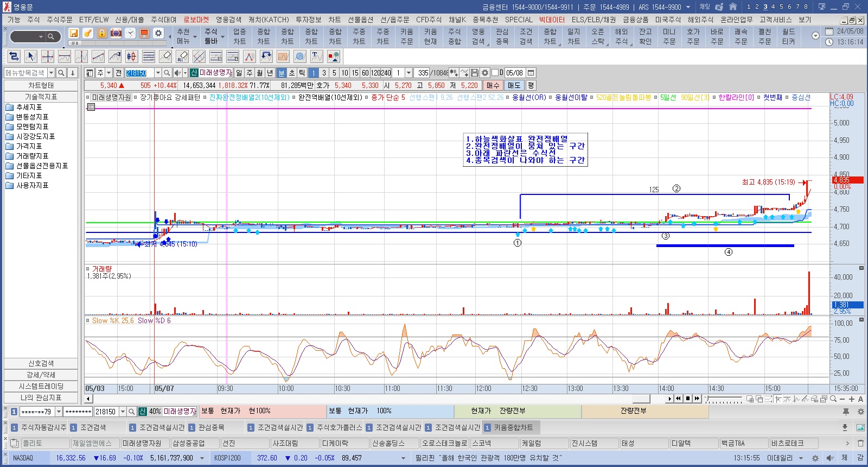Select the text annotation tool
Viewport: 868px width, 467px height.
pos(317,56)
